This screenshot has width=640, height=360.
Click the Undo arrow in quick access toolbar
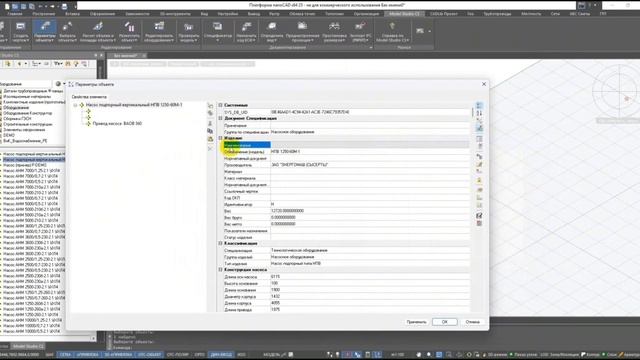coord(40,6)
